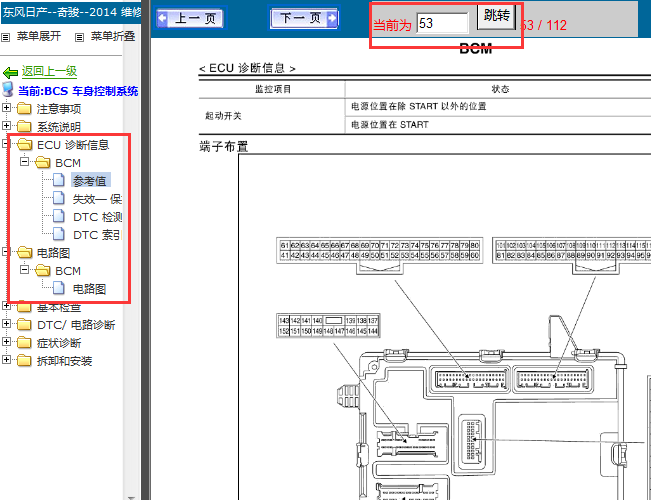Screen dimensions: 651x500
Task: Click 菜单展开 to expand menu
Action: click(x=39, y=36)
